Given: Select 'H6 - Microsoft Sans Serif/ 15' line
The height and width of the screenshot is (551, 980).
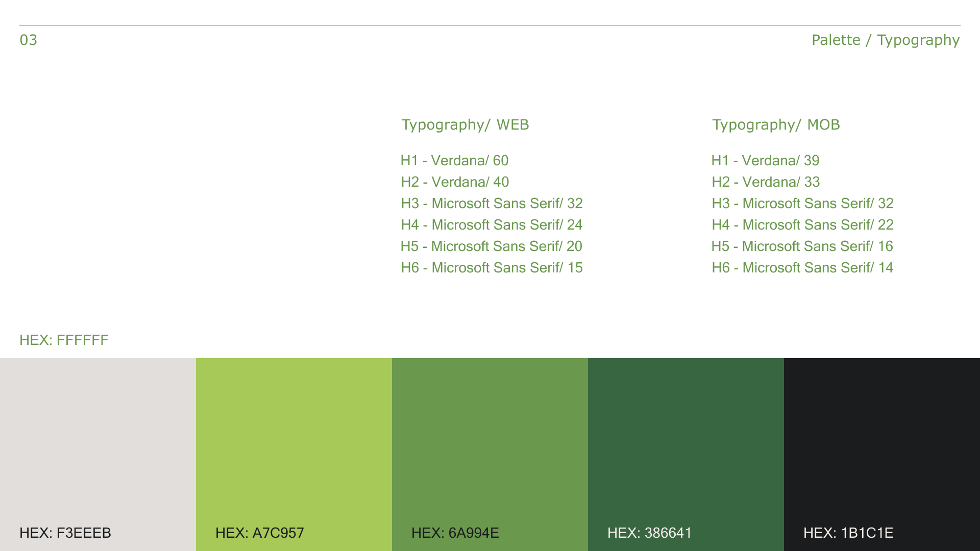Looking at the screenshot, I should pos(492,268).
